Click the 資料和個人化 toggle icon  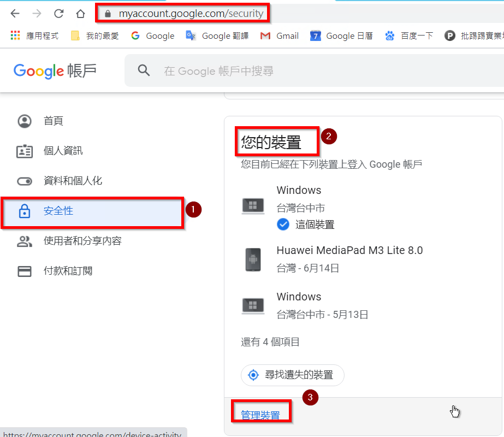25,181
